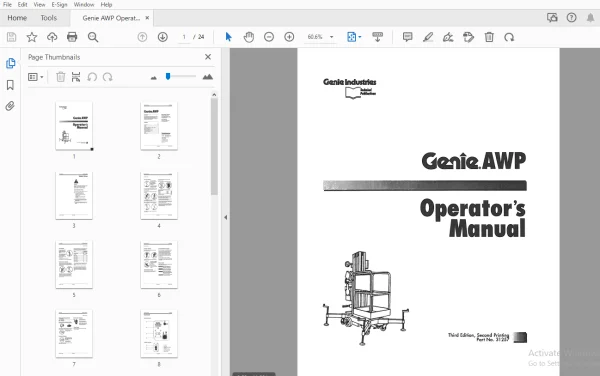Show the notifications bell
Screen dimensions: 600x376
click(x=590, y=18)
